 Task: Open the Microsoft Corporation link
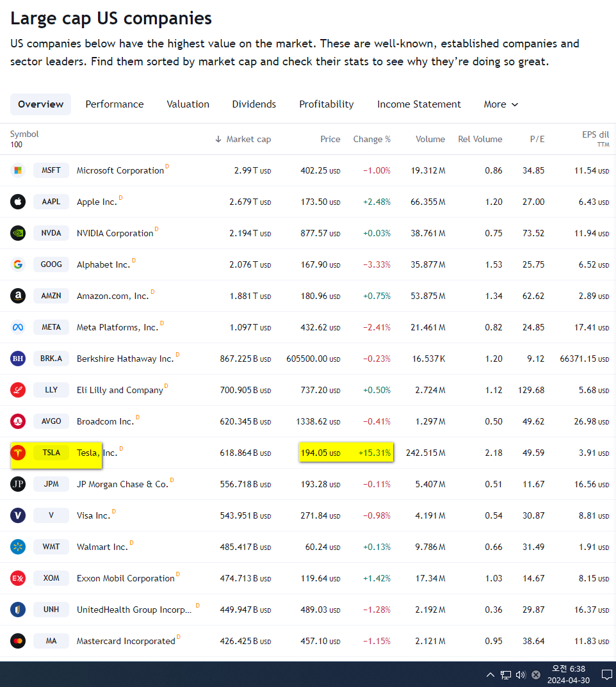[x=120, y=171]
